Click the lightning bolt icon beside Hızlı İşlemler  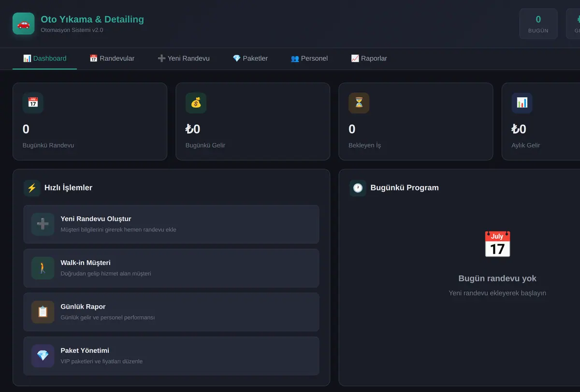coord(32,188)
